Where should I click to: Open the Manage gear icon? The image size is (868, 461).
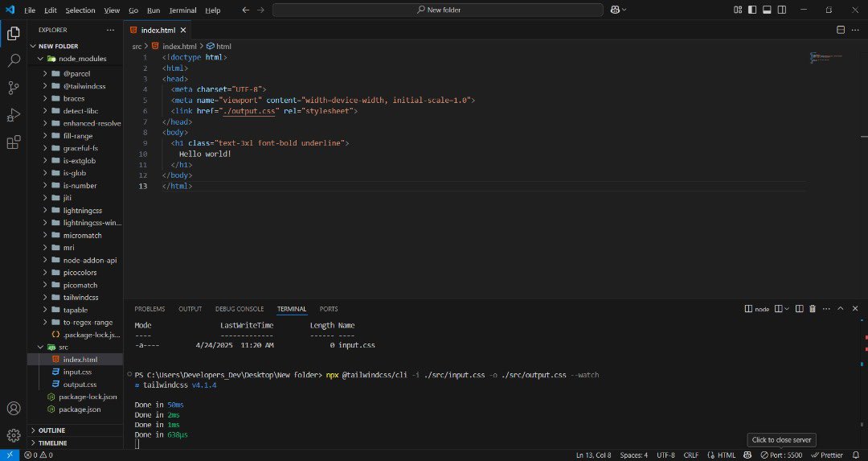[14, 435]
